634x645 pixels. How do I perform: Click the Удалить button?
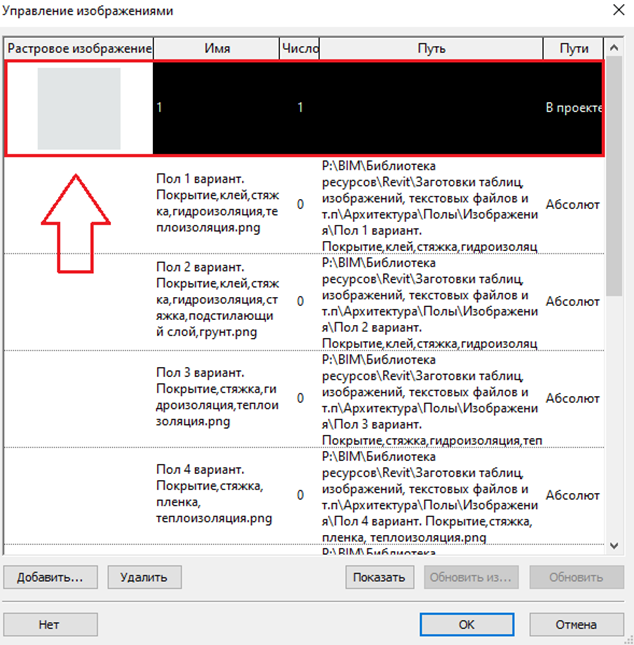click(144, 577)
